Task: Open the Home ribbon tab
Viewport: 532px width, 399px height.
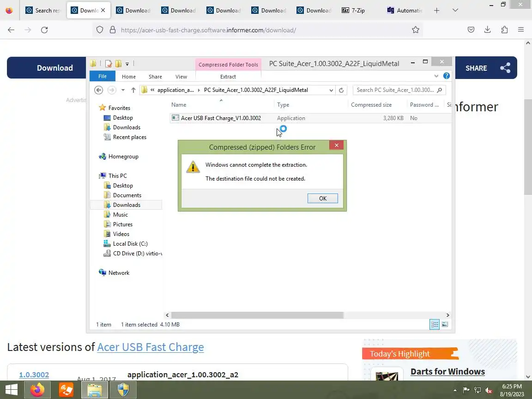Action: pyautogui.click(x=128, y=77)
